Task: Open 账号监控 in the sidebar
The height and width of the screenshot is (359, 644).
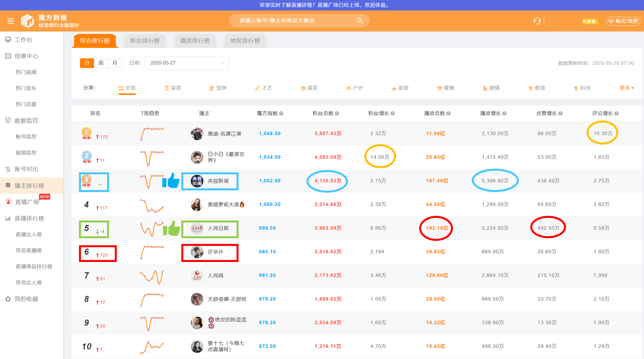Action: click(26, 137)
